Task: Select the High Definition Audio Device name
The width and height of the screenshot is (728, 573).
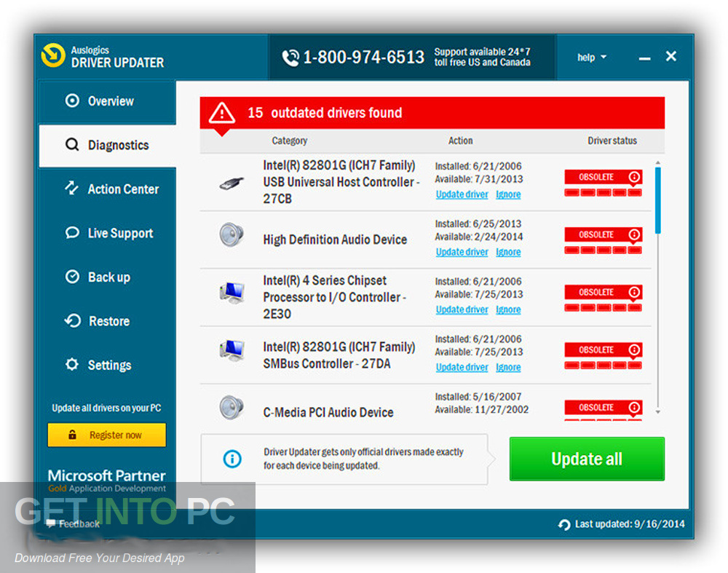Action: tap(335, 240)
